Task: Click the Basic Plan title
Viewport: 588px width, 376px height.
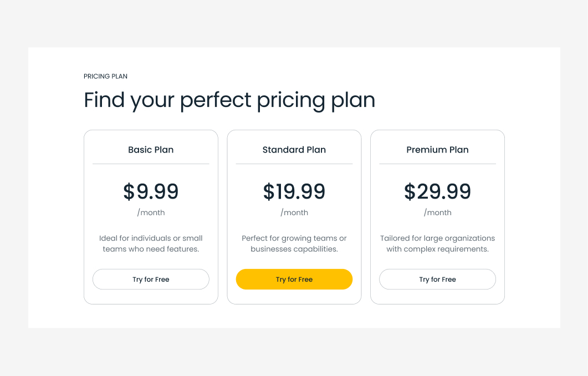Action: click(x=151, y=150)
